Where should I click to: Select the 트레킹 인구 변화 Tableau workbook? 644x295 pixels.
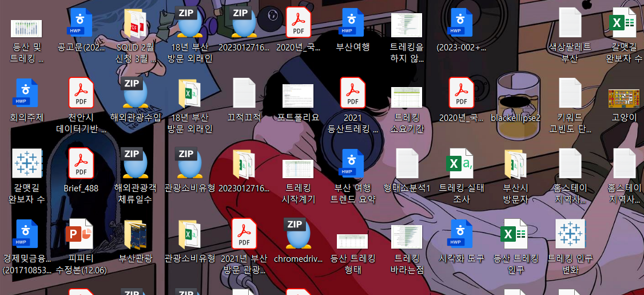point(570,234)
